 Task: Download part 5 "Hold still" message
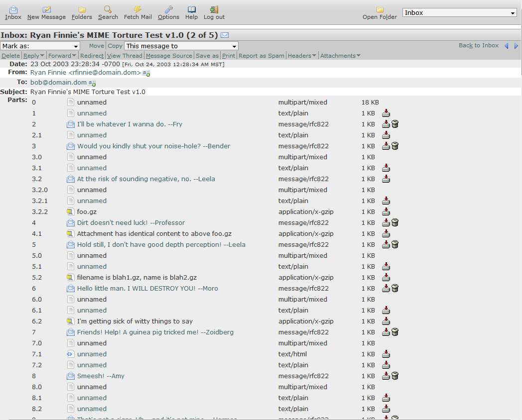point(386,245)
